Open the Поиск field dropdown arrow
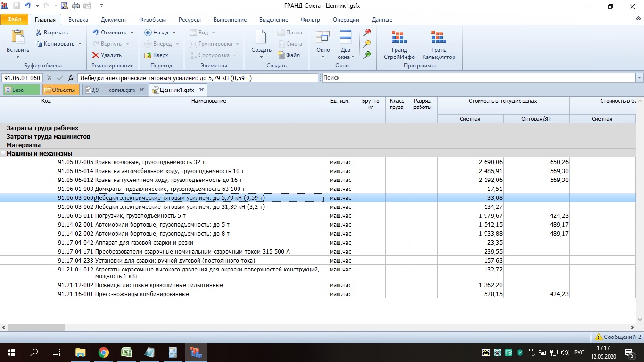The height and width of the screenshot is (362, 644). pyautogui.click(x=639, y=78)
